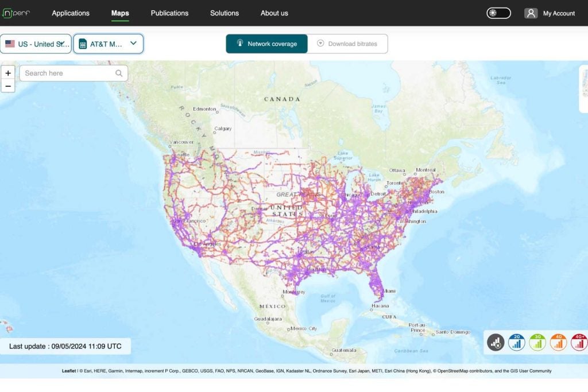This screenshot has width=588, height=392.
Task: Select the Network coverage view
Action: pos(266,44)
